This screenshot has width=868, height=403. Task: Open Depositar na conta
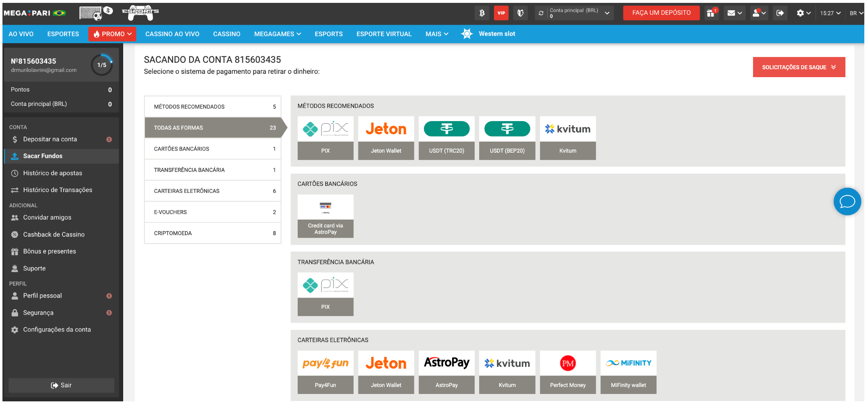[x=61, y=139]
